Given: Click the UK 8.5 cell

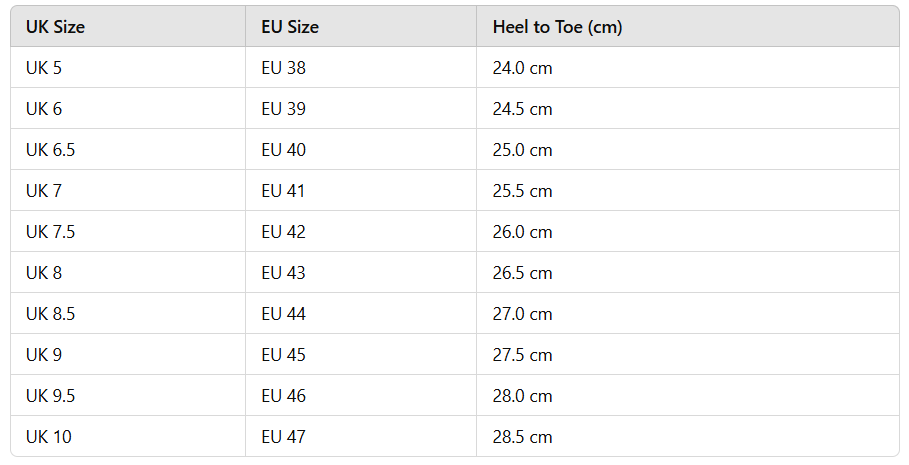Looking at the screenshot, I should pos(50,314).
